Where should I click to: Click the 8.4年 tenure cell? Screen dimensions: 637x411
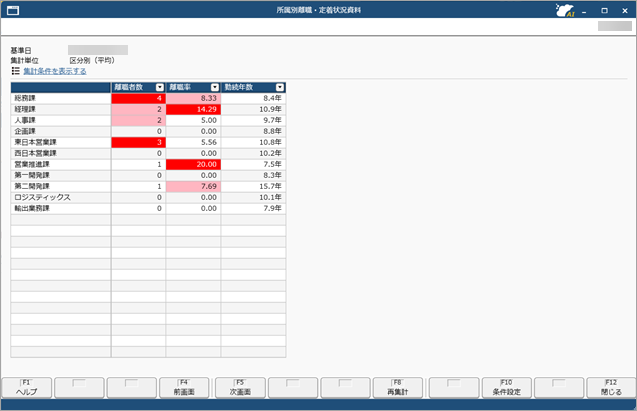pos(254,98)
